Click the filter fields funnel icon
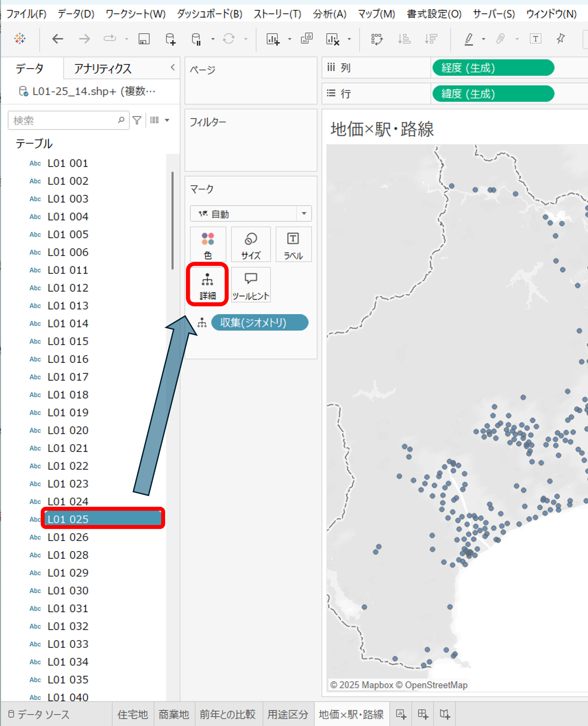The height and width of the screenshot is (726, 588). (x=137, y=120)
